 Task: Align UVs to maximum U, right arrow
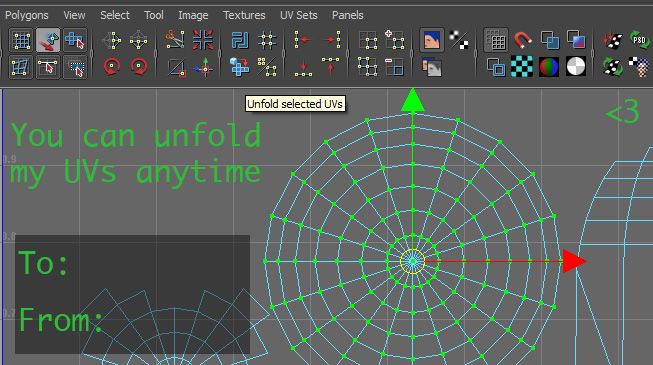[331, 40]
